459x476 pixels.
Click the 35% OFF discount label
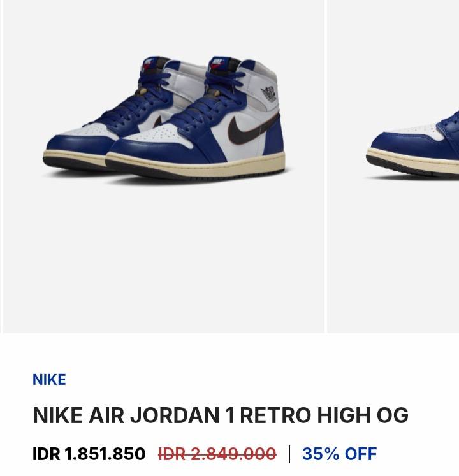pos(340,454)
